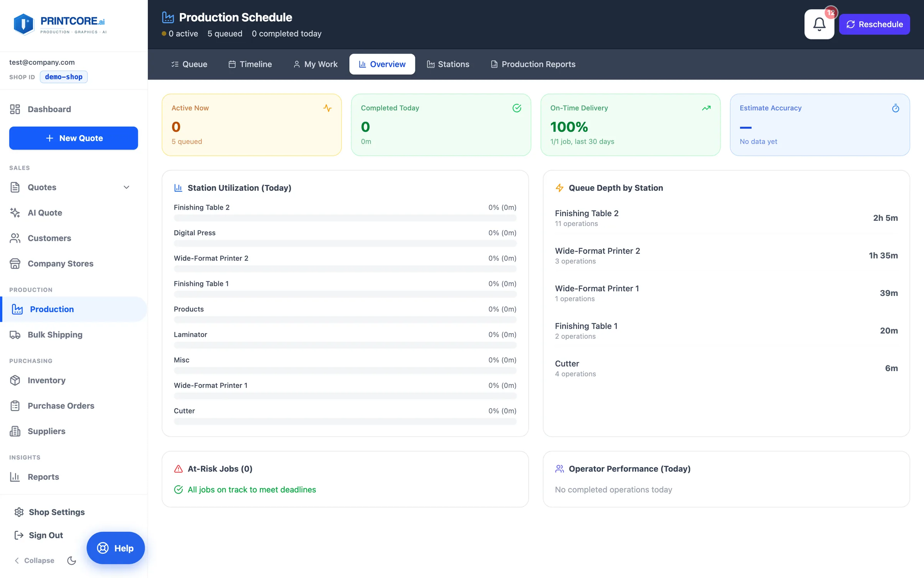Open the Help widget

(x=115, y=548)
